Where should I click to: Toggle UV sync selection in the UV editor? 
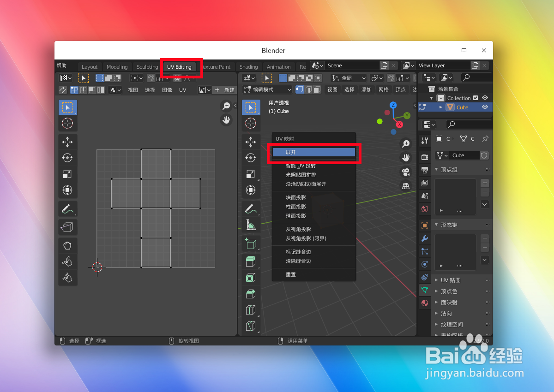pos(63,90)
